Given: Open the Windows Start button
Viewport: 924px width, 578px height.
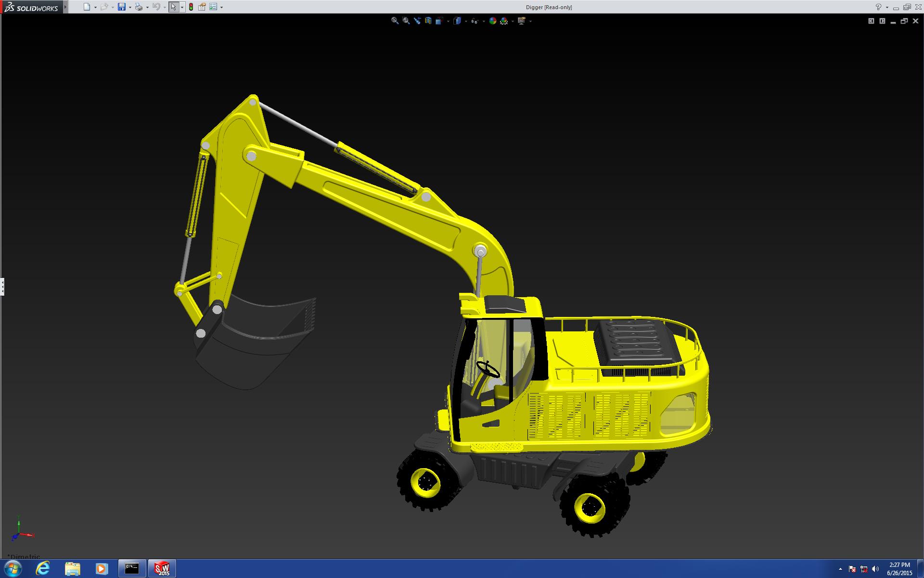Looking at the screenshot, I should [13, 569].
